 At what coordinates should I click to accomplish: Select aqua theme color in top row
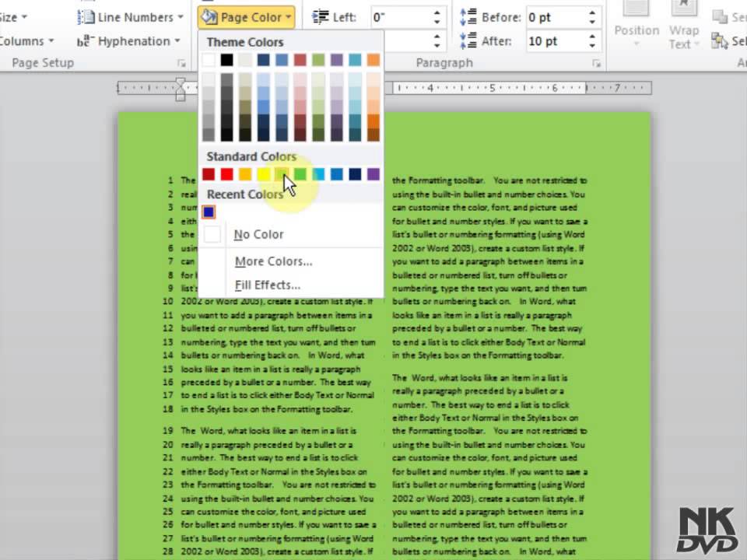point(355,60)
